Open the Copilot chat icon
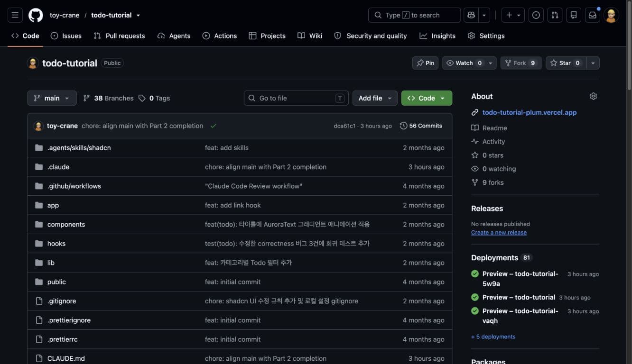The width and height of the screenshot is (632, 364). (471, 15)
